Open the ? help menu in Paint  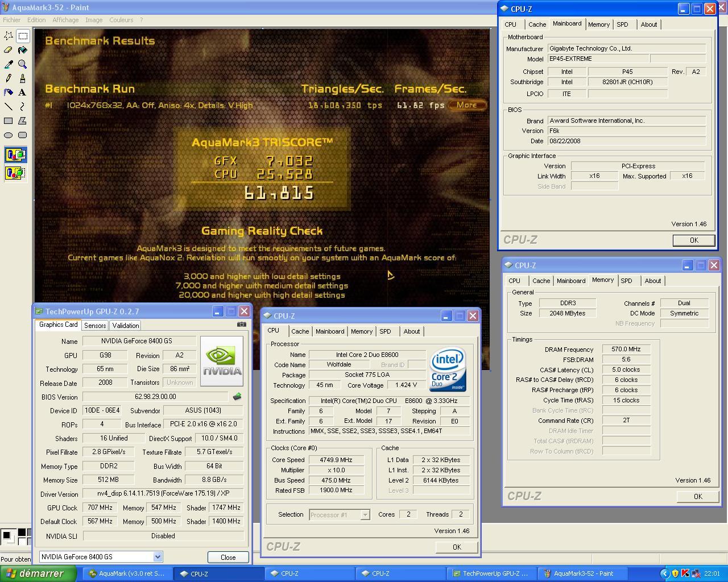tap(141, 20)
